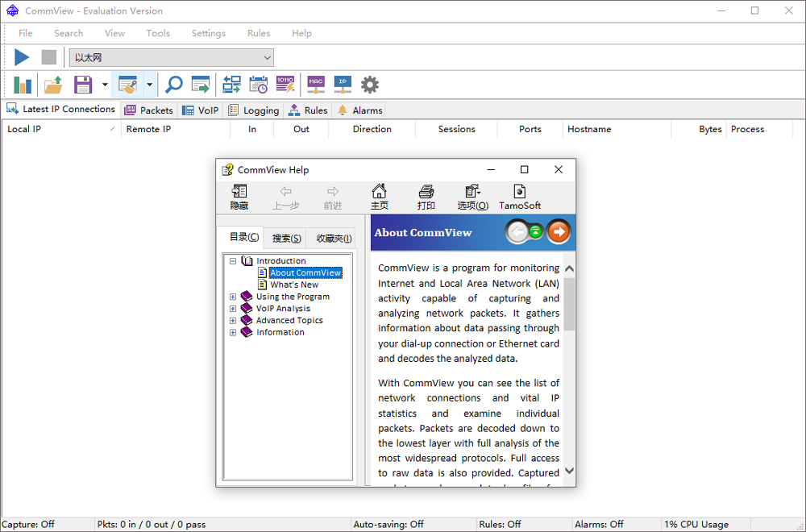Viewport: 806px width, 532px height.
Task: Click the 主页 home icon in Help
Action: point(379,197)
